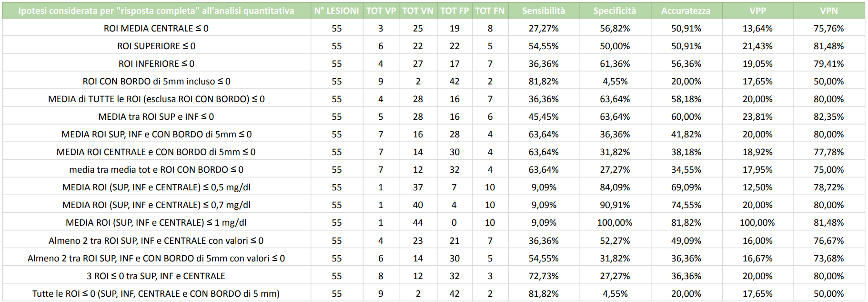
Task: Select the "ROI MEDIA CENTRALE ≤ 0" row label
Action: [156, 28]
